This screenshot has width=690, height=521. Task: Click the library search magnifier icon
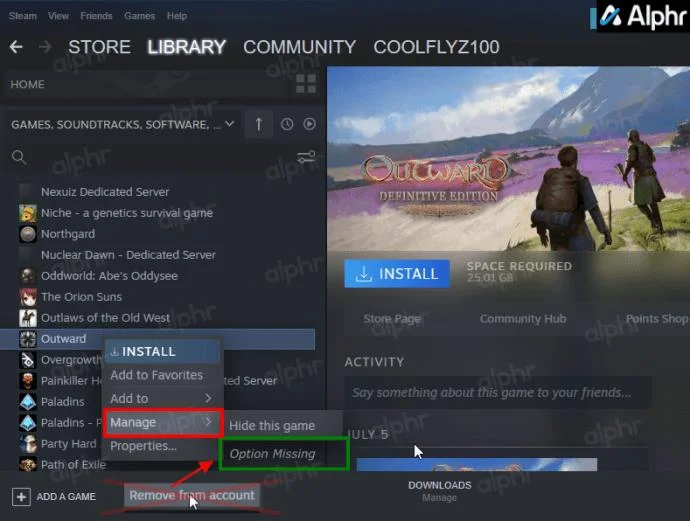19,157
